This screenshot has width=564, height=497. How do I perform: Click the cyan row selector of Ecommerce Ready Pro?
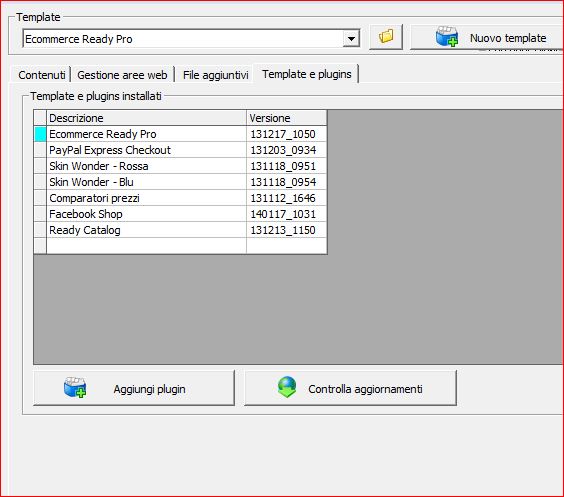click(40, 134)
